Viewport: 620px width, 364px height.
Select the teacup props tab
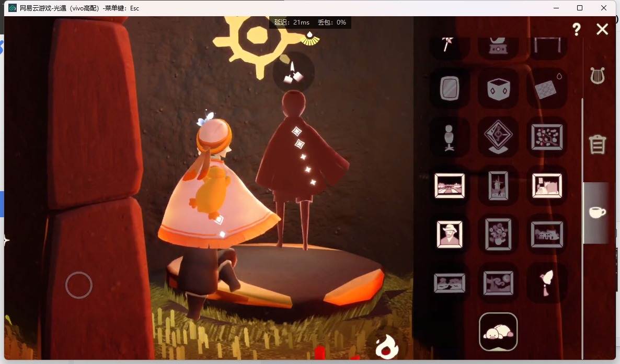[x=597, y=212]
